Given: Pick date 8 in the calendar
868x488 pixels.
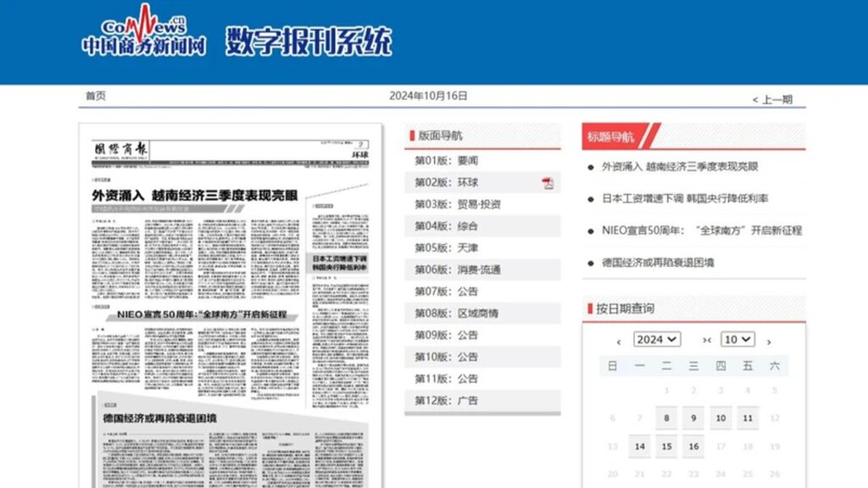Looking at the screenshot, I should tap(667, 419).
